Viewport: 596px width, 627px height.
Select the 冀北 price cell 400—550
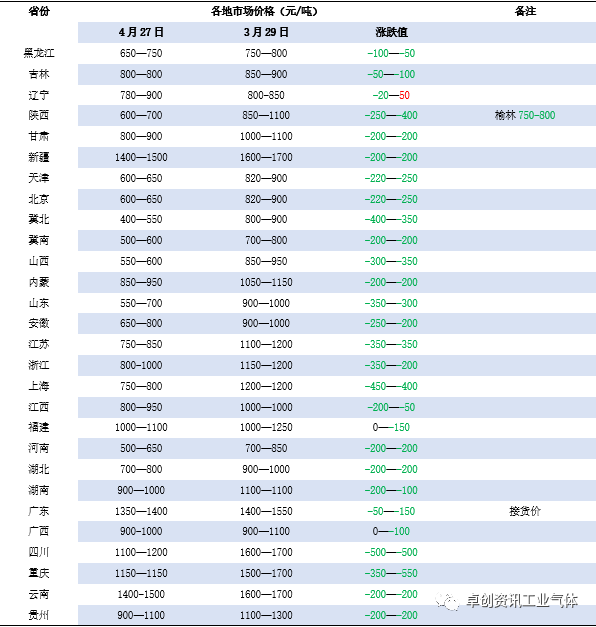tap(141, 219)
